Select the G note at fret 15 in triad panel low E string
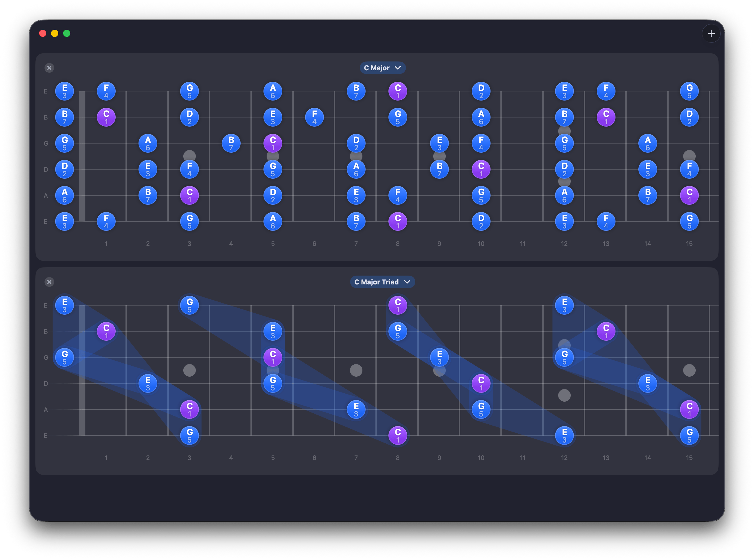The image size is (754, 560). (689, 436)
